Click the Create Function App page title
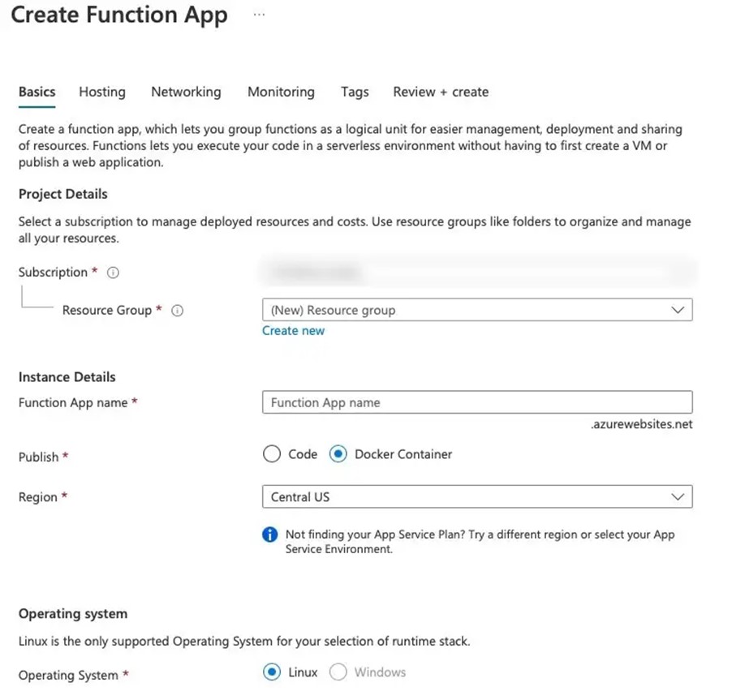 point(119,15)
